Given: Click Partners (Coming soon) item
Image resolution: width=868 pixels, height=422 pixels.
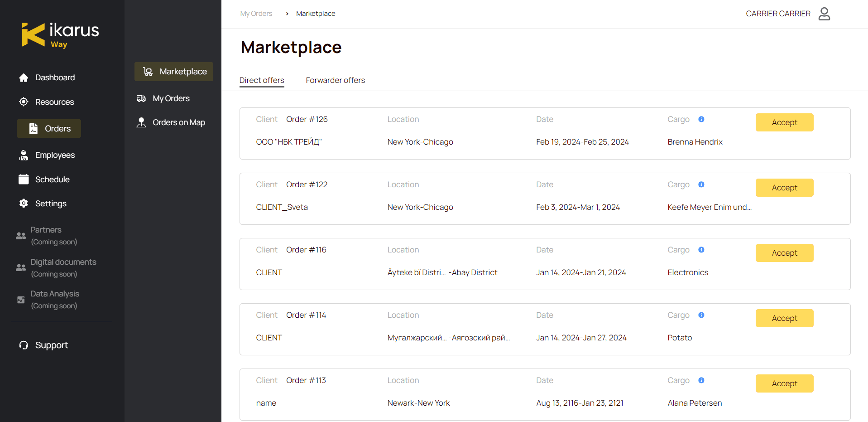Looking at the screenshot, I should [x=47, y=236].
